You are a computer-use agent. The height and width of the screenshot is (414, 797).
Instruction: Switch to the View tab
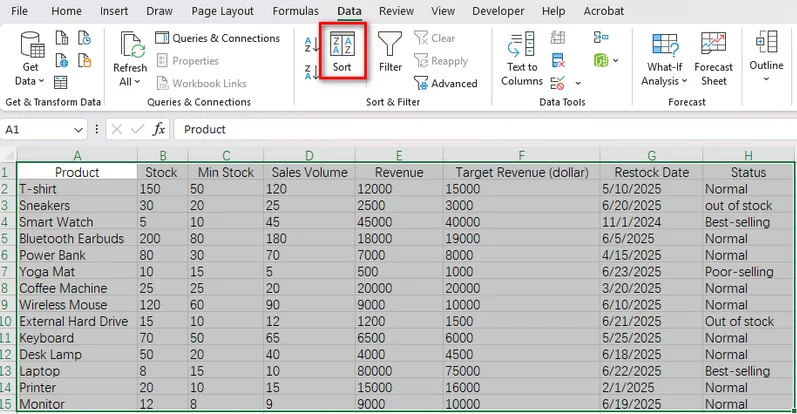(x=443, y=11)
